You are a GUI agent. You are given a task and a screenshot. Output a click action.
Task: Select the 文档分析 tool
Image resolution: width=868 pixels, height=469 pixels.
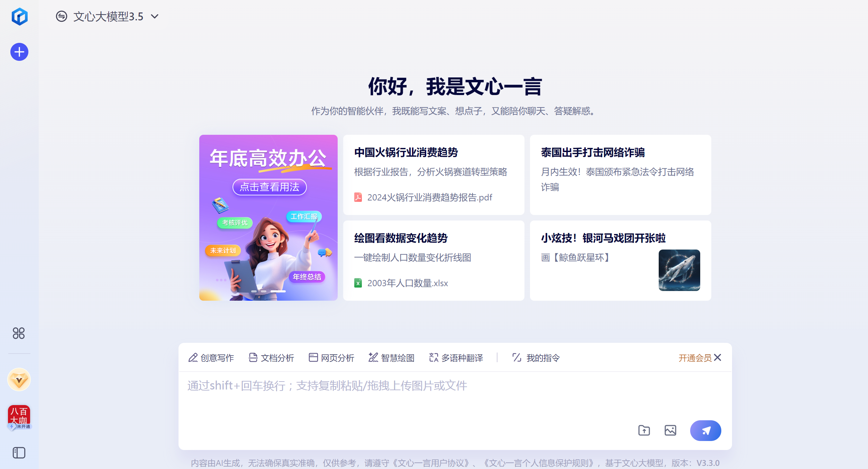(271, 358)
